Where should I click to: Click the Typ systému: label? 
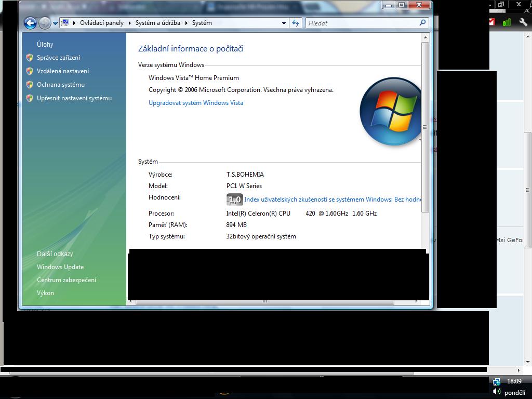(167, 236)
